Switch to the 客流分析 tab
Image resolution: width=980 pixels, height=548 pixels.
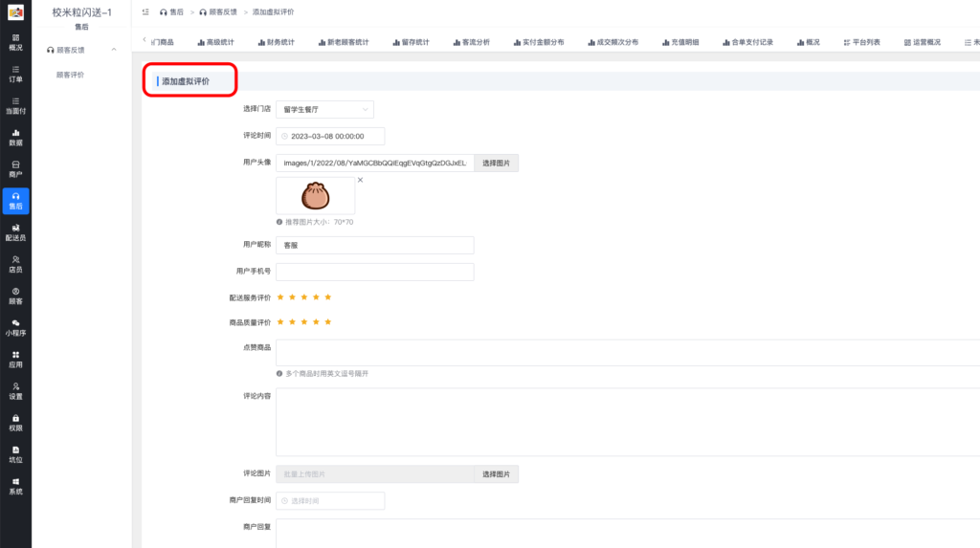(x=472, y=42)
